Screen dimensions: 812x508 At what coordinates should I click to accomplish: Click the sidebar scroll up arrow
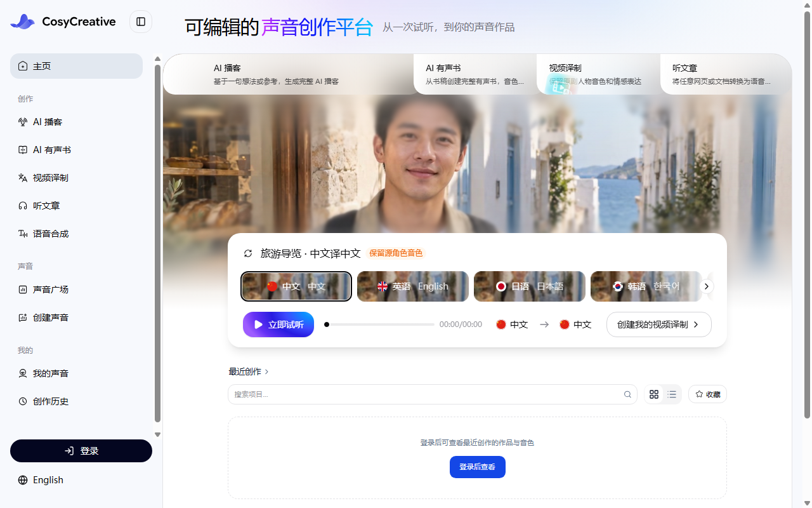pos(158,59)
